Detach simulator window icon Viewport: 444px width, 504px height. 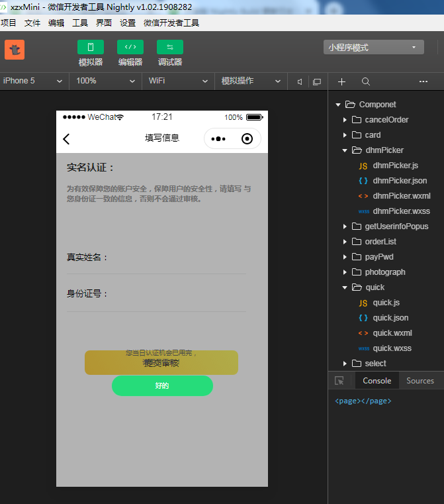[317, 82]
